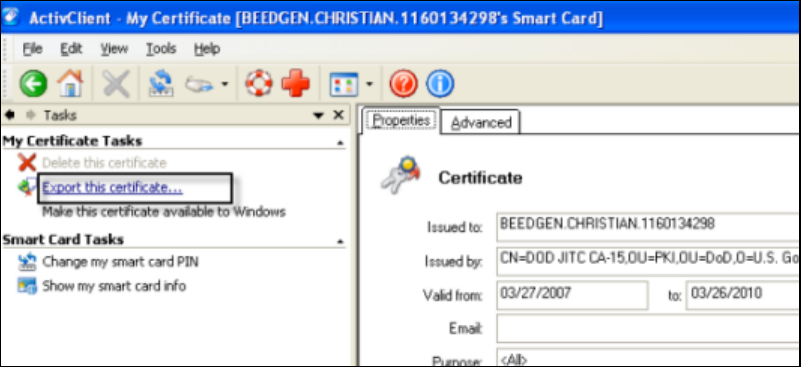Click the valid to date 03/26/2010 field
Screen dimensions: 801x367
click(743, 295)
